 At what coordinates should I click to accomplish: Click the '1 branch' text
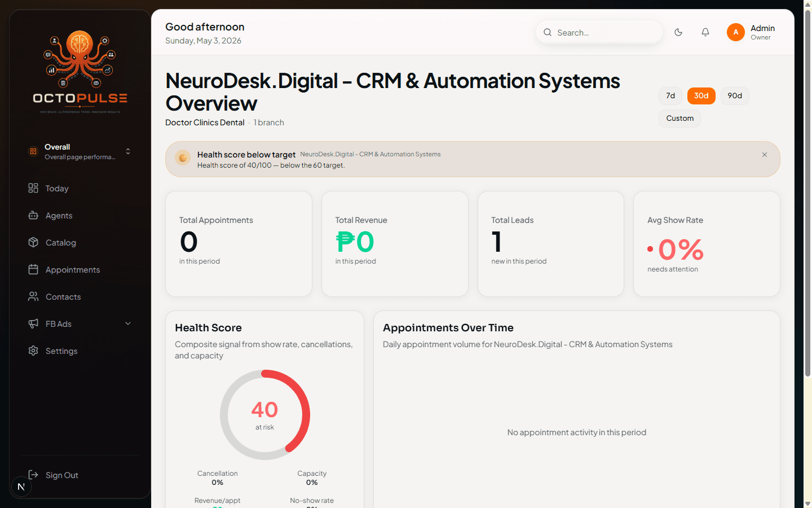[x=269, y=122]
